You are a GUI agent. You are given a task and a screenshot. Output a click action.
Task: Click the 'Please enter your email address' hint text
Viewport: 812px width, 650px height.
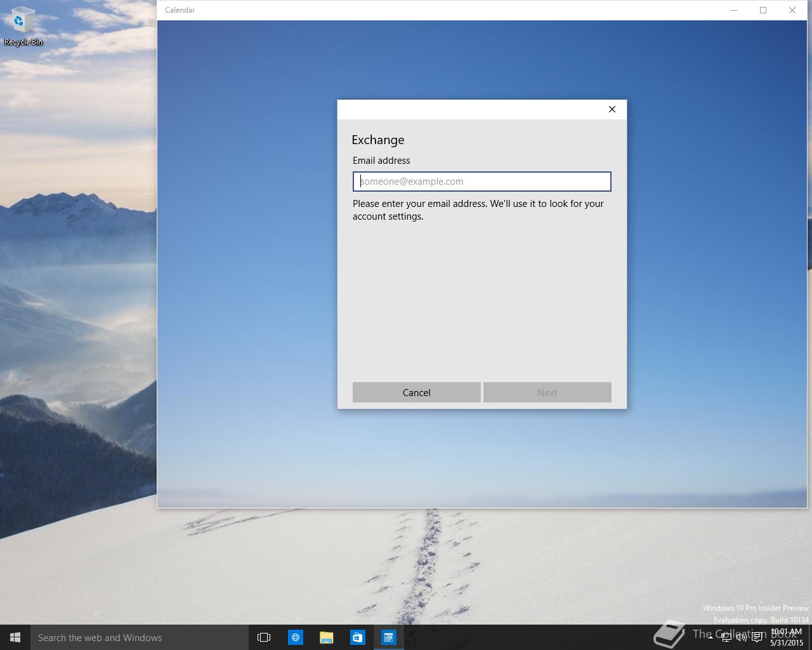(478, 210)
